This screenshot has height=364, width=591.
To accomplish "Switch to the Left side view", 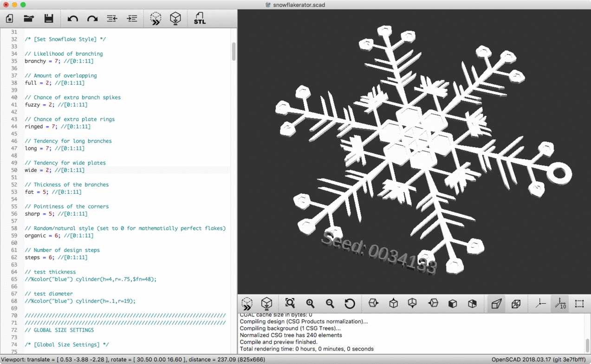I will [x=433, y=303].
